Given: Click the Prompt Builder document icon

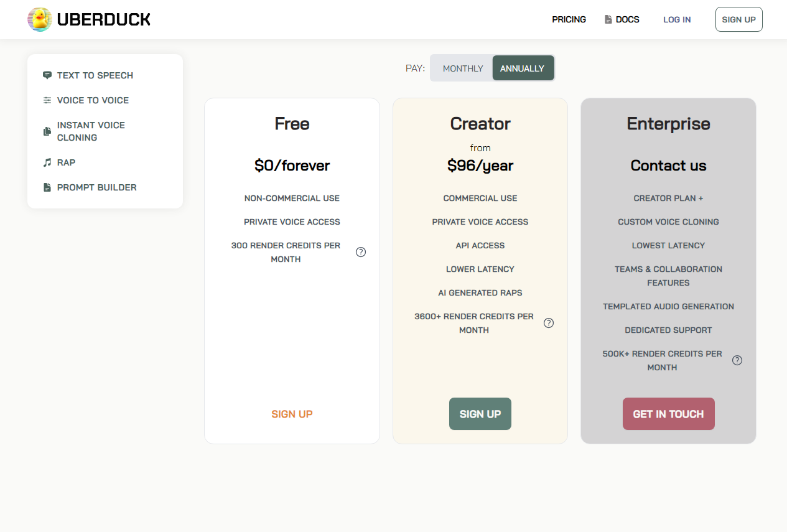Looking at the screenshot, I should click(47, 187).
